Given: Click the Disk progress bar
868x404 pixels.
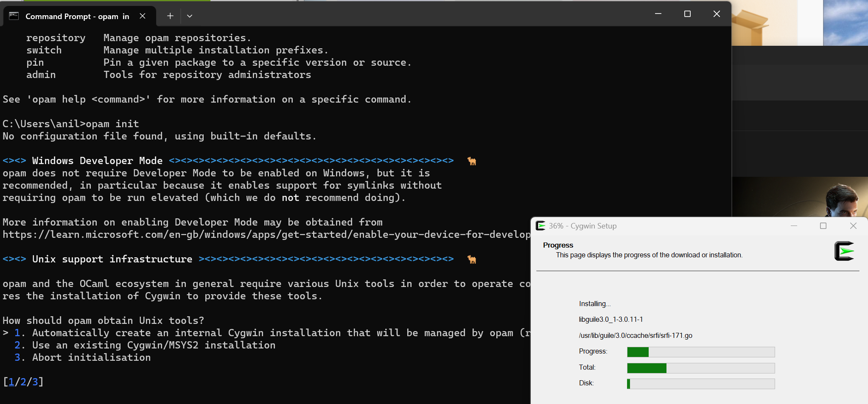Looking at the screenshot, I should (x=701, y=384).
